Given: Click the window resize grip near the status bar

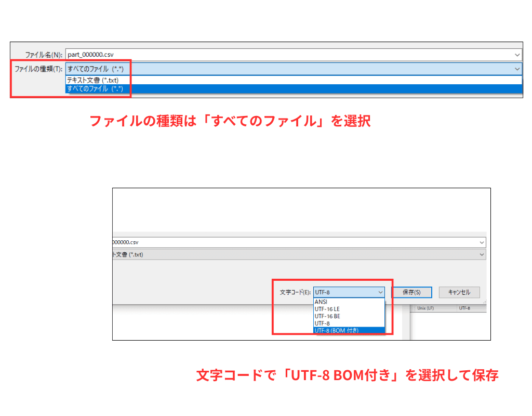Looking at the screenshot, I should pyautogui.click(x=484, y=301).
